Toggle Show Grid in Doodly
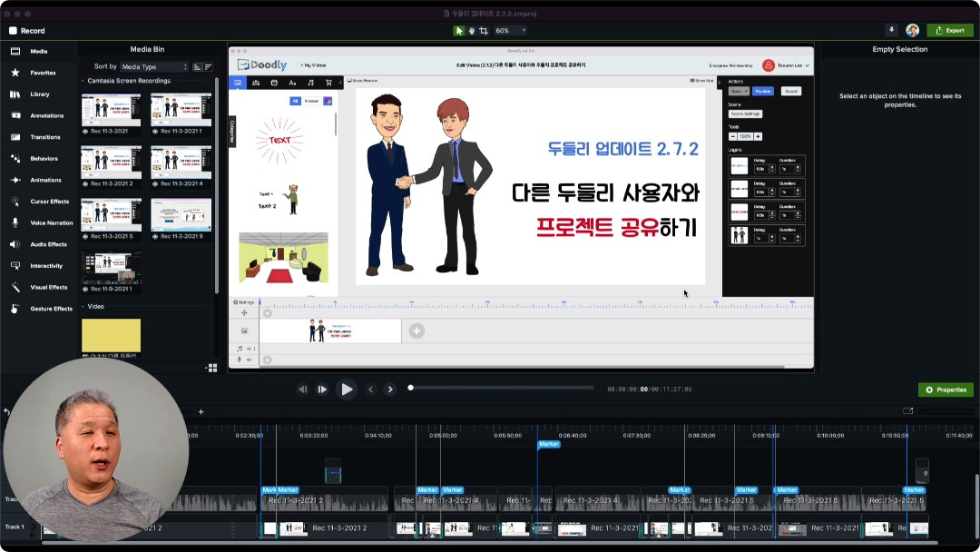 click(x=701, y=81)
